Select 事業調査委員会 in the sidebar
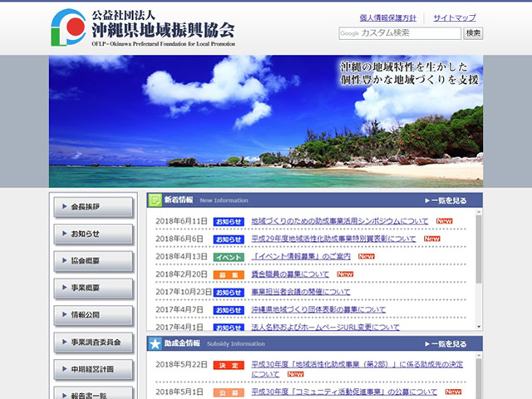Image resolution: width=532 pixels, height=399 pixels. click(x=92, y=342)
